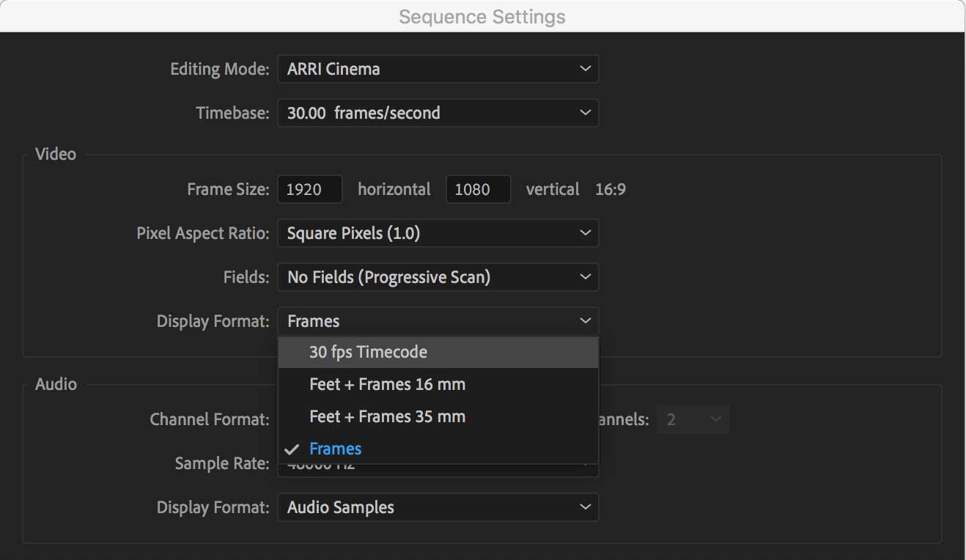The image size is (966, 560).
Task: Click the Sequence Settings title bar
Action: [482, 16]
